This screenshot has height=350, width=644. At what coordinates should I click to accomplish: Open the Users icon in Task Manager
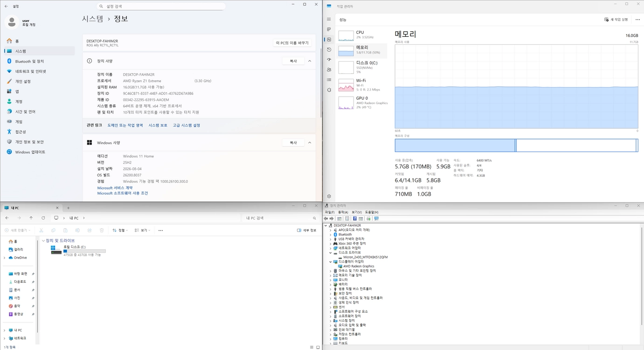click(329, 70)
